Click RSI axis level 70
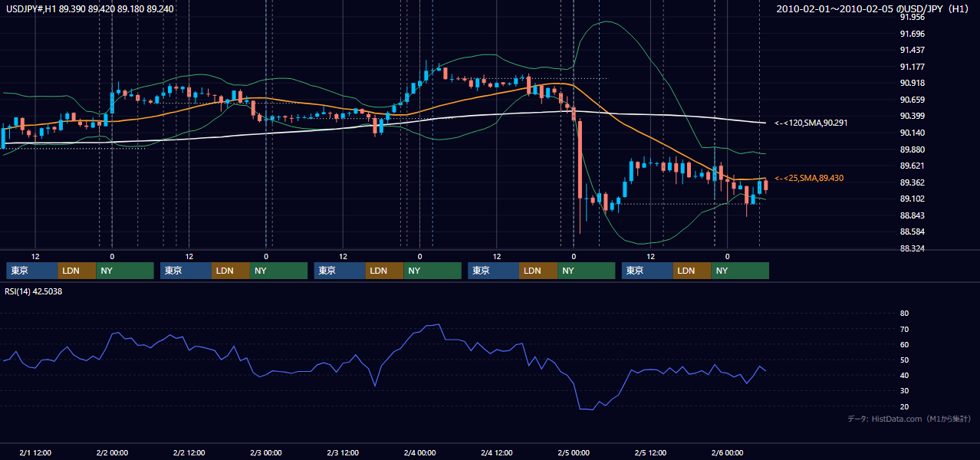The width and height of the screenshot is (980, 460). tap(904, 329)
